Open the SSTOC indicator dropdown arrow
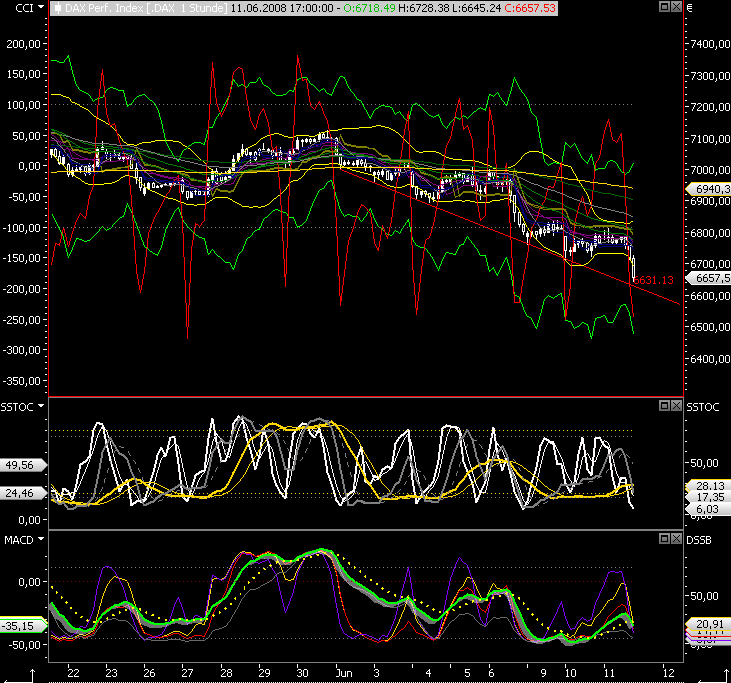The height and width of the screenshot is (683, 731). point(41,406)
